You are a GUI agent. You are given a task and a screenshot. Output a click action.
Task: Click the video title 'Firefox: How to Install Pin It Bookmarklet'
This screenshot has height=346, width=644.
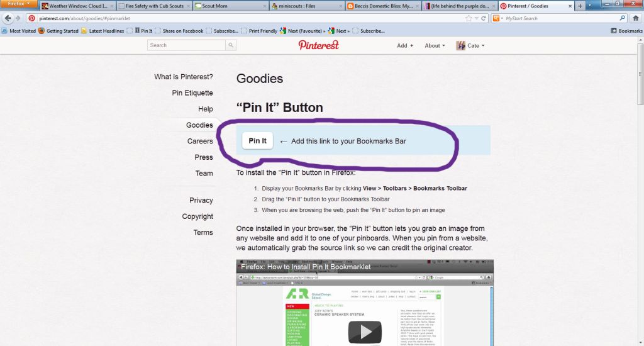tap(306, 267)
